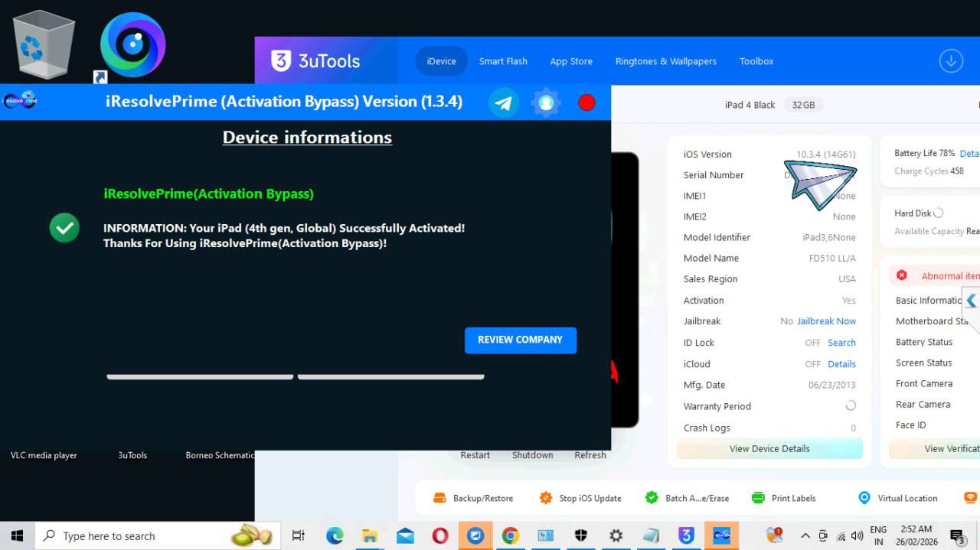Screen dimensions: 980x550
Task: Click the Mfg. Date 06/23/2013 value
Action: (832, 386)
